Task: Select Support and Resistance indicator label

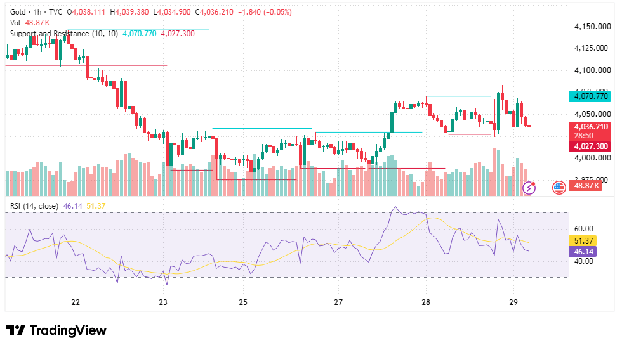Action: (64, 34)
